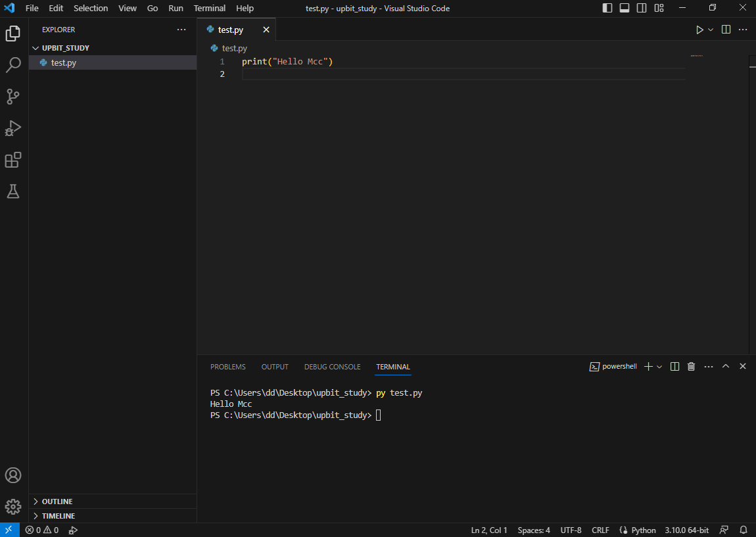This screenshot has width=756, height=537.
Task: Open Explorer Views and More Actions ellipsis
Action: (181, 30)
